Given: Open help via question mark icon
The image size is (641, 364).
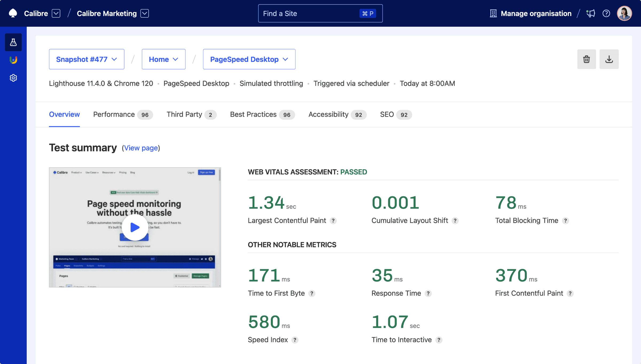Looking at the screenshot, I should (606, 13).
